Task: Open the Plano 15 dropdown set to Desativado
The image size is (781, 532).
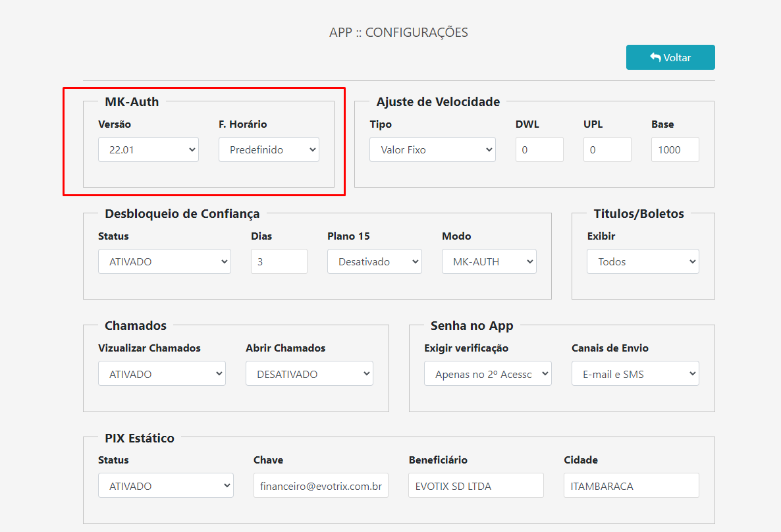Action: 374,261
